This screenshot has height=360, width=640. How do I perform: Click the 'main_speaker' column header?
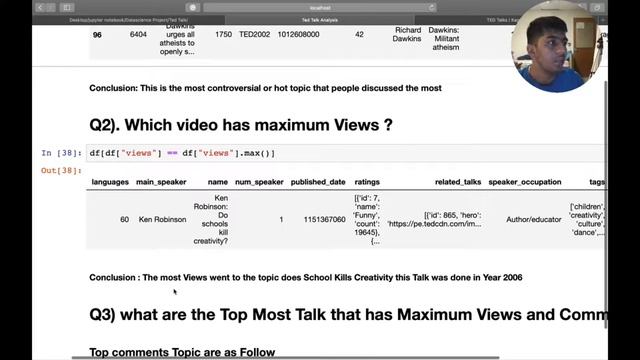coord(161,182)
